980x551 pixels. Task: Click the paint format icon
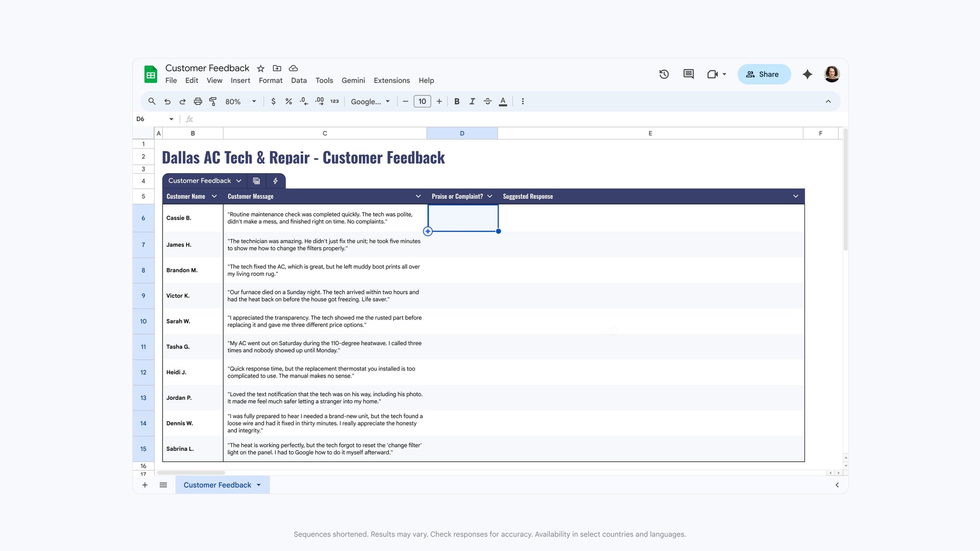pyautogui.click(x=213, y=102)
